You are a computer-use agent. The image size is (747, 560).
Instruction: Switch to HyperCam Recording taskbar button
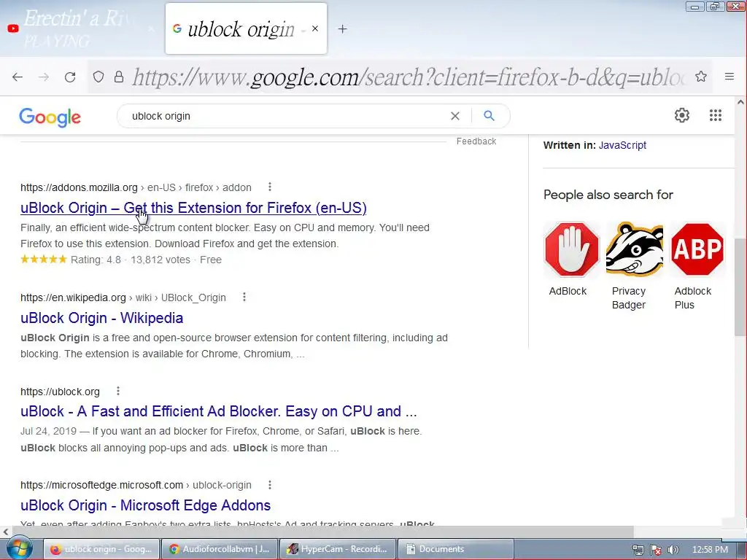(337, 549)
